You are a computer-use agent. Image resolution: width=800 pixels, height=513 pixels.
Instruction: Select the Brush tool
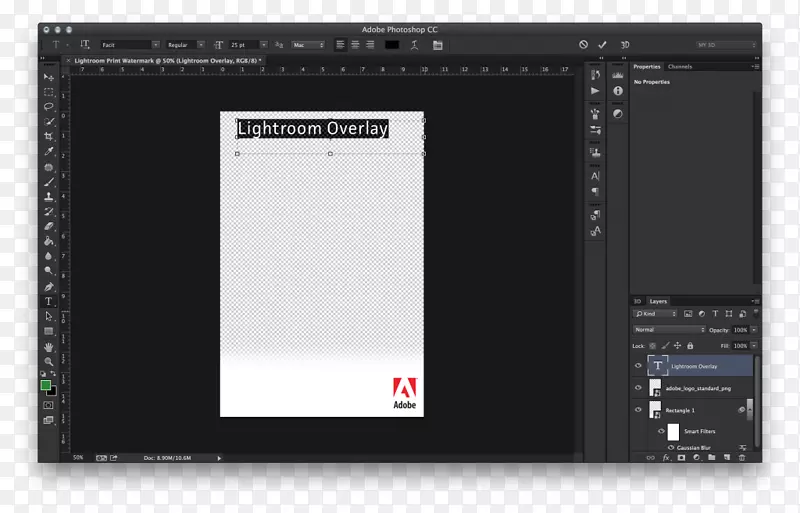click(48, 182)
